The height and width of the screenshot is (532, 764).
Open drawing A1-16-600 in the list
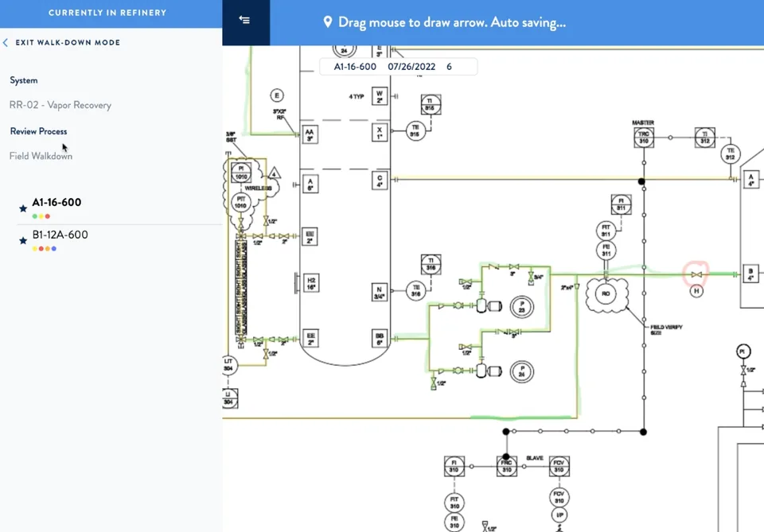(x=57, y=203)
